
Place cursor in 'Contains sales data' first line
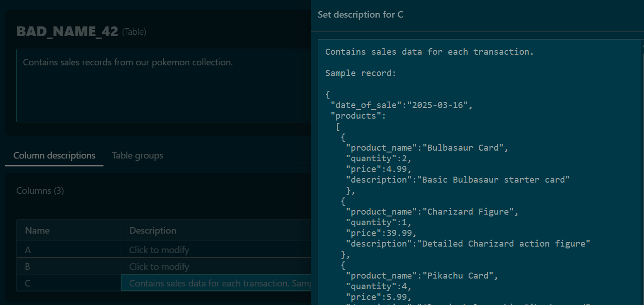point(429,52)
